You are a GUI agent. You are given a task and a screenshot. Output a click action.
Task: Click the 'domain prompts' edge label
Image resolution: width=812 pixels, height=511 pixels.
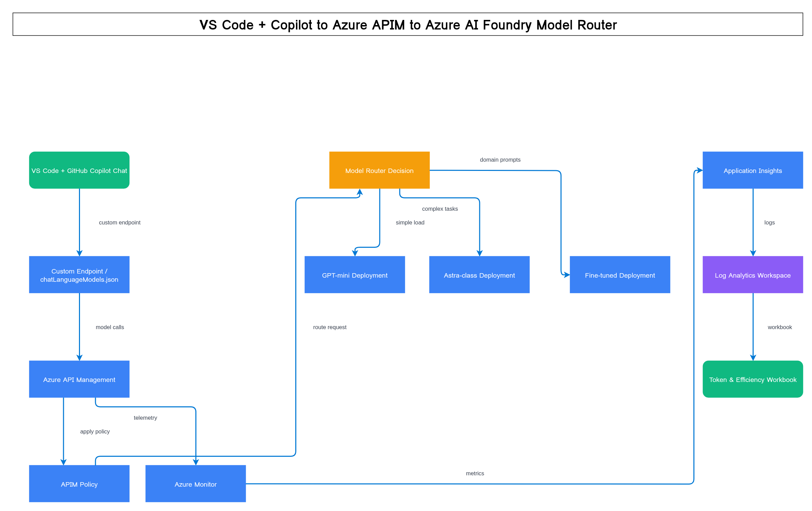click(x=500, y=160)
